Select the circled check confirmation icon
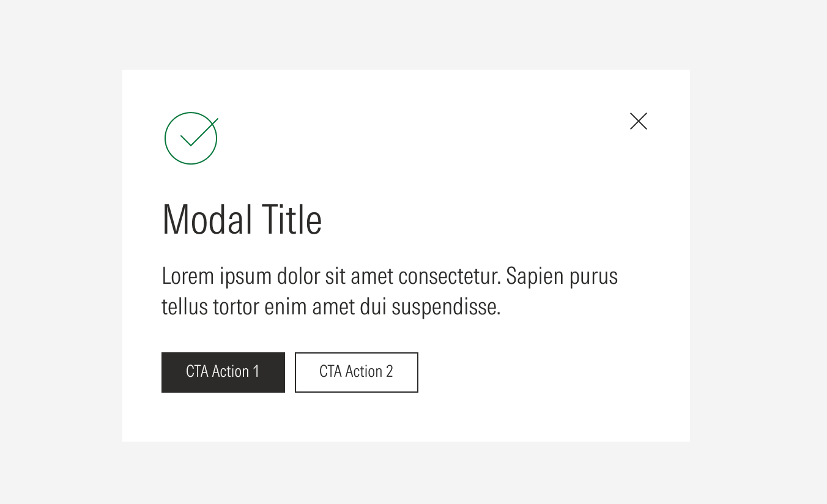The image size is (827, 504). tap(191, 138)
